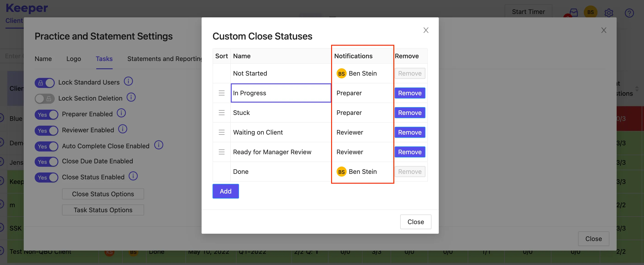The image size is (644, 265).
Task: Switch to the Name tab
Action: [43, 59]
